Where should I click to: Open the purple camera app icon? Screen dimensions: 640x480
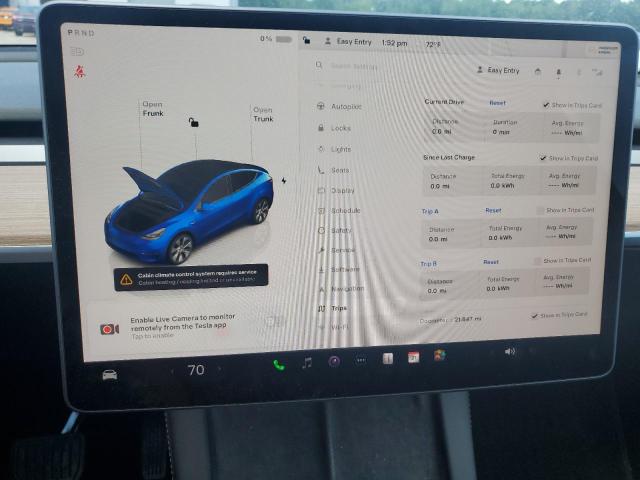point(334,361)
